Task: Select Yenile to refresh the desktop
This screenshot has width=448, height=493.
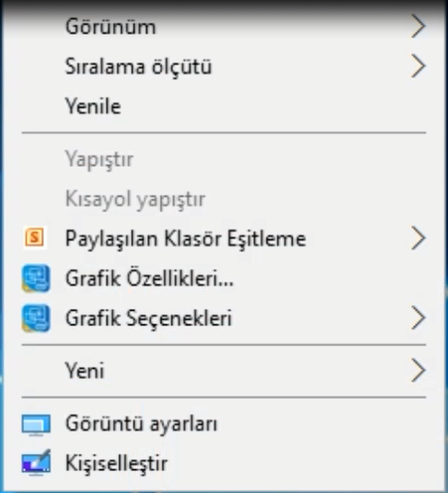Action: point(93,106)
